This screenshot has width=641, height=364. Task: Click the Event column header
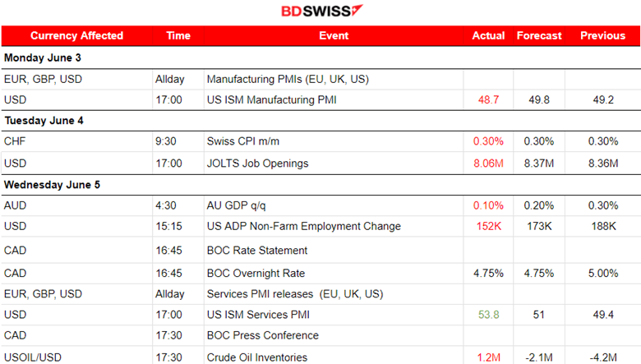pos(334,36)
